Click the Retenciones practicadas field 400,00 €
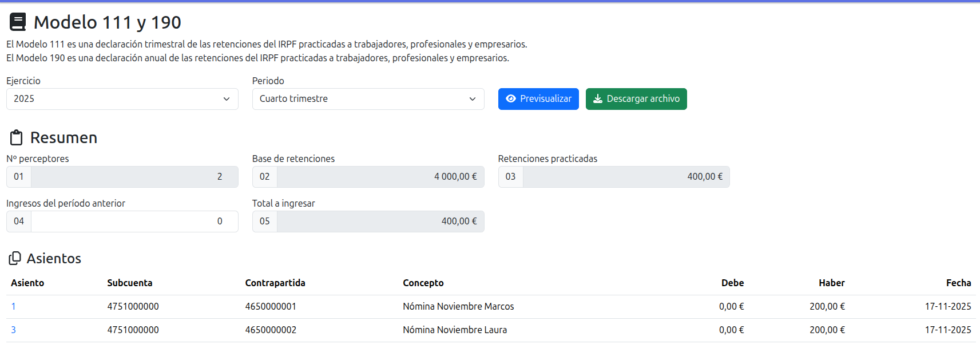 point(626,177)
